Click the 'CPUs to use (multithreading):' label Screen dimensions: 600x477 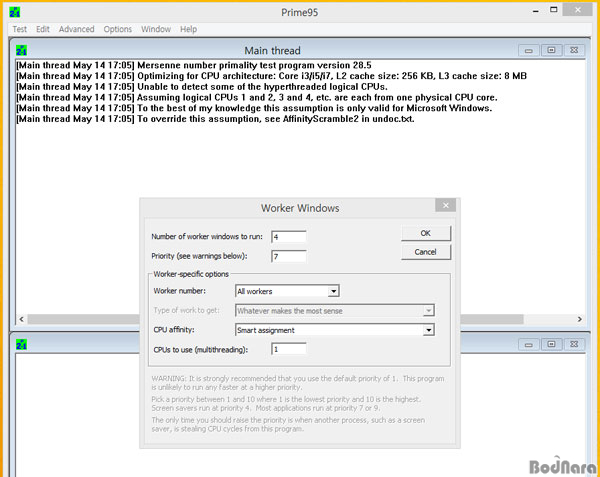click(x=201, y=350)
